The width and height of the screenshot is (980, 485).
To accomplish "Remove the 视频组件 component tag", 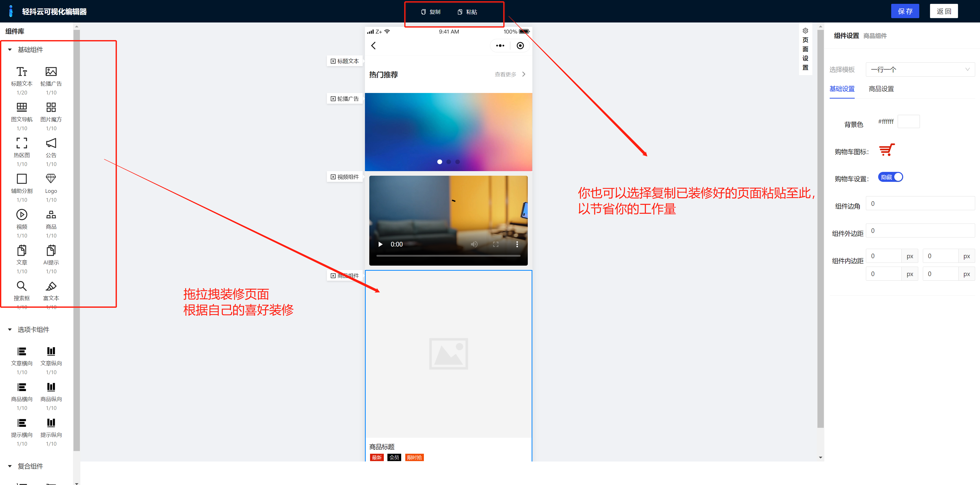I will click(333, 177).
